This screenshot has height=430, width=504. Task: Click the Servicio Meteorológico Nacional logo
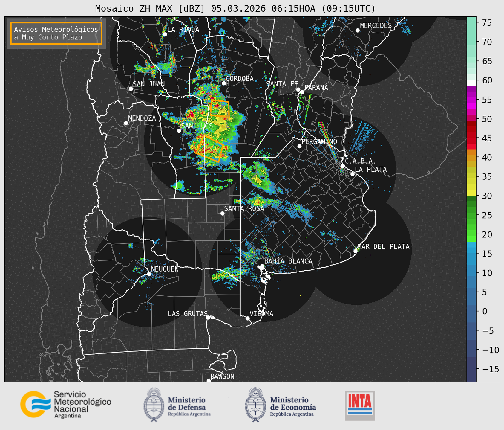pos(65,404)
